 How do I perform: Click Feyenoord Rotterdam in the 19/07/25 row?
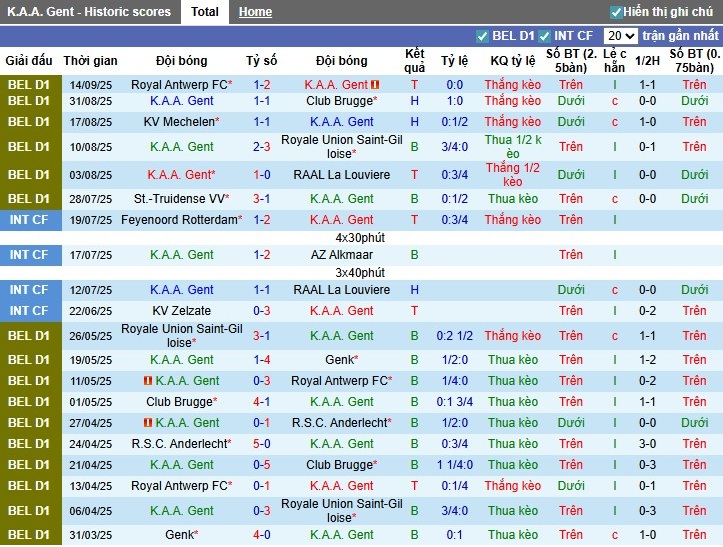[178, 220]
